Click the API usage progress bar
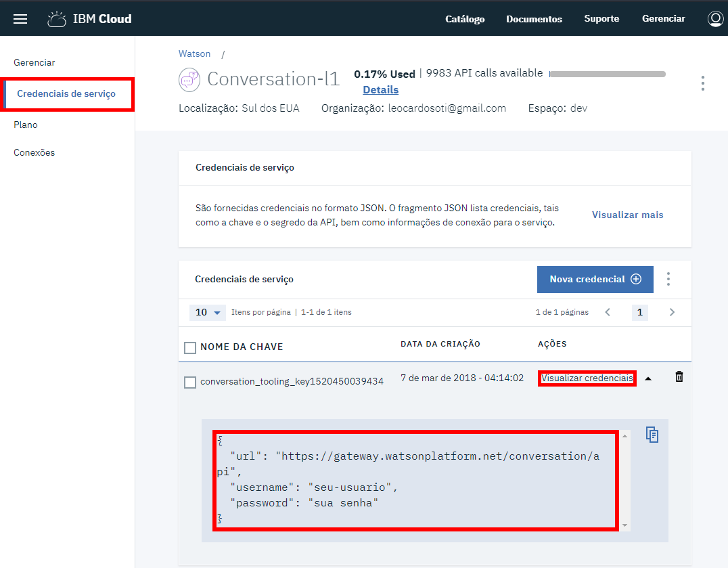This screenshot has height=568, width=728. pos(607,74)
